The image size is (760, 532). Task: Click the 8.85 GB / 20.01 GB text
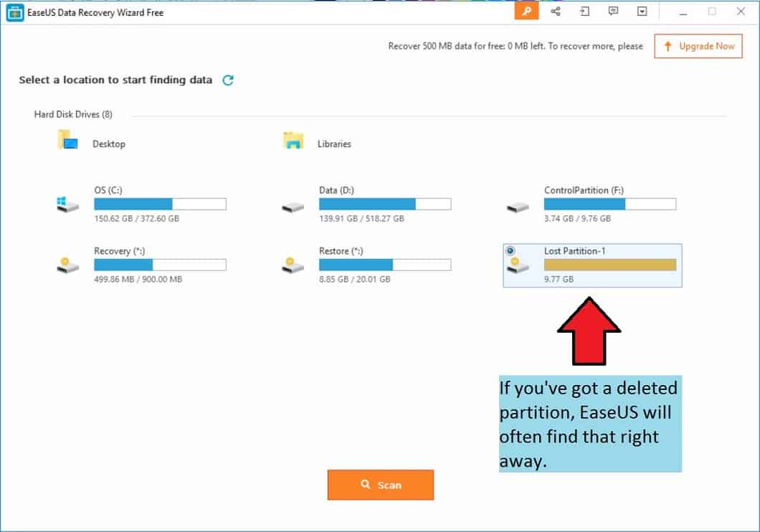[x=354, y=279]
